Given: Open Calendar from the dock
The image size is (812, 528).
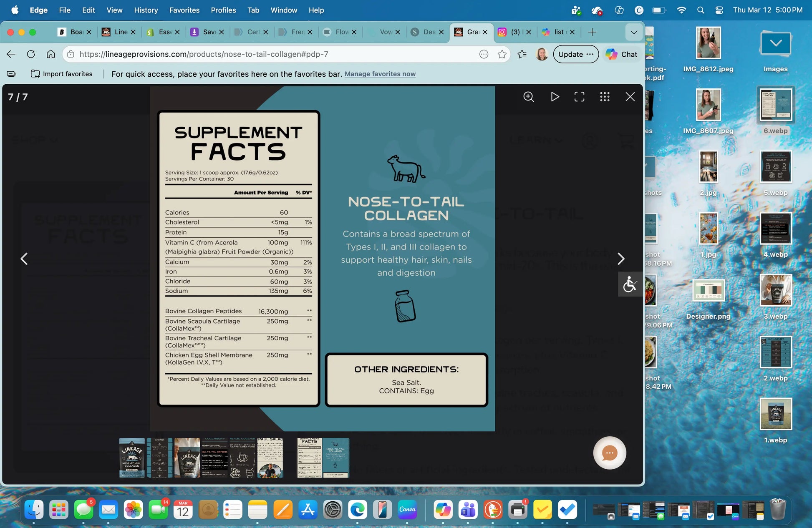Looking at the screenshot, I should click(x=183, y=510).
